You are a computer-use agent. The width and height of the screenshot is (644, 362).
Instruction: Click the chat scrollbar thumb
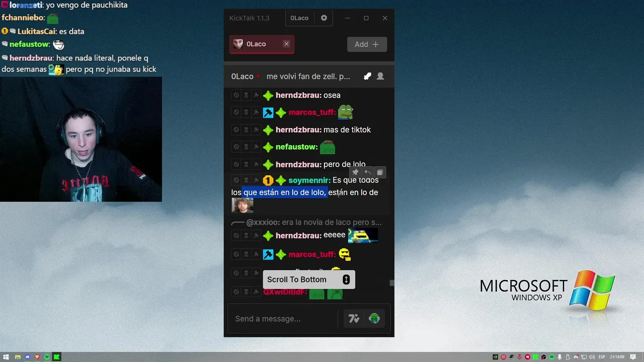tap(392, 283)
